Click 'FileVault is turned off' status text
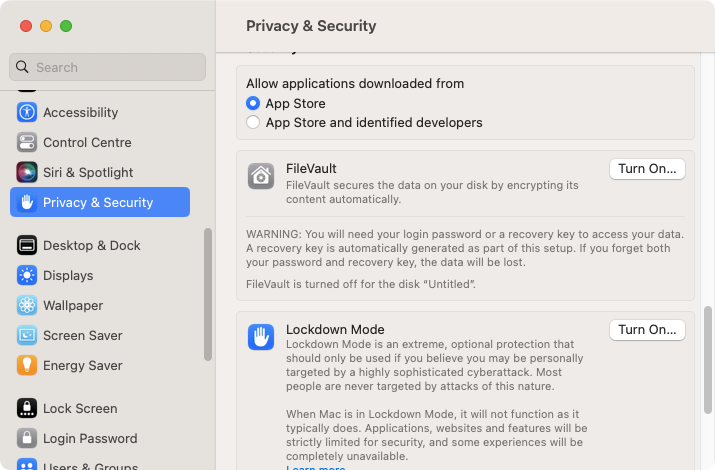 pyautogui.click(x=361, y=284)
